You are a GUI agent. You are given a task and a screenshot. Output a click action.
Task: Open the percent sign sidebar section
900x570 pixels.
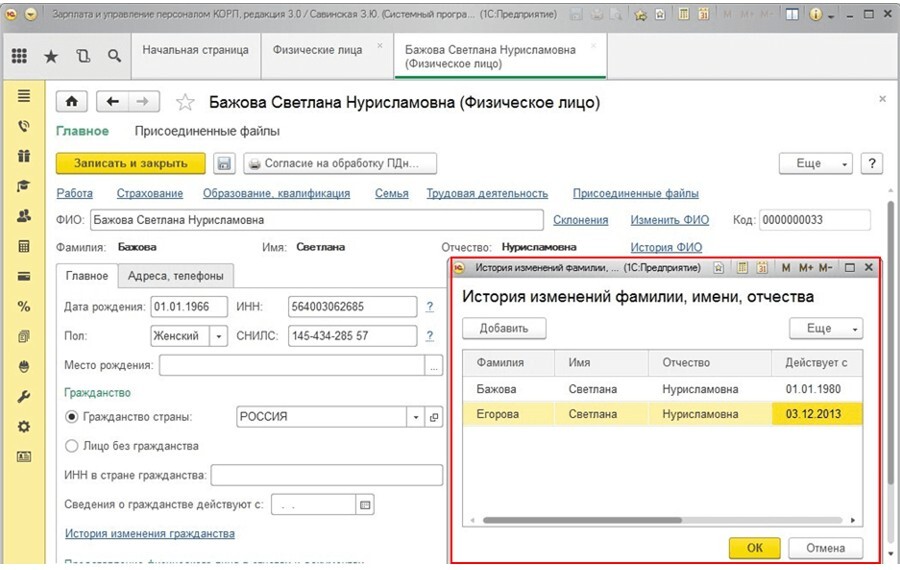pyautogui.click(x=24, y=307)
